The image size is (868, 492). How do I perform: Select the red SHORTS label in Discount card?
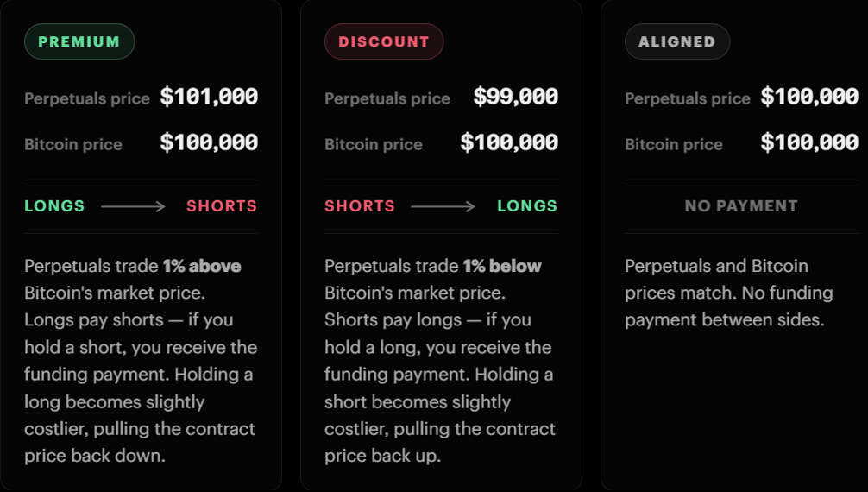pos(360,206)
